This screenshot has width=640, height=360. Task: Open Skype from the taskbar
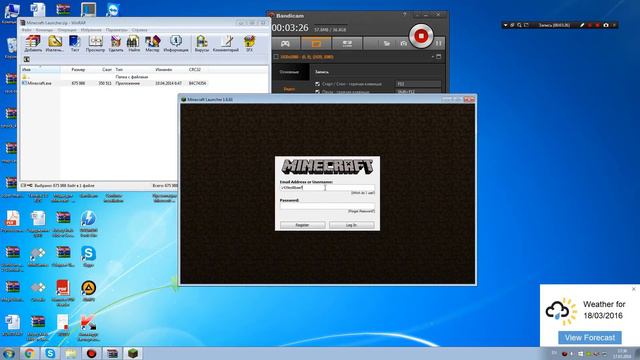click(x=50, y=353)
